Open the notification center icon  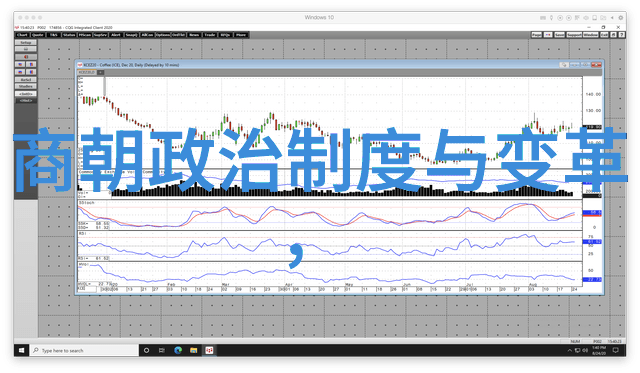616,351
